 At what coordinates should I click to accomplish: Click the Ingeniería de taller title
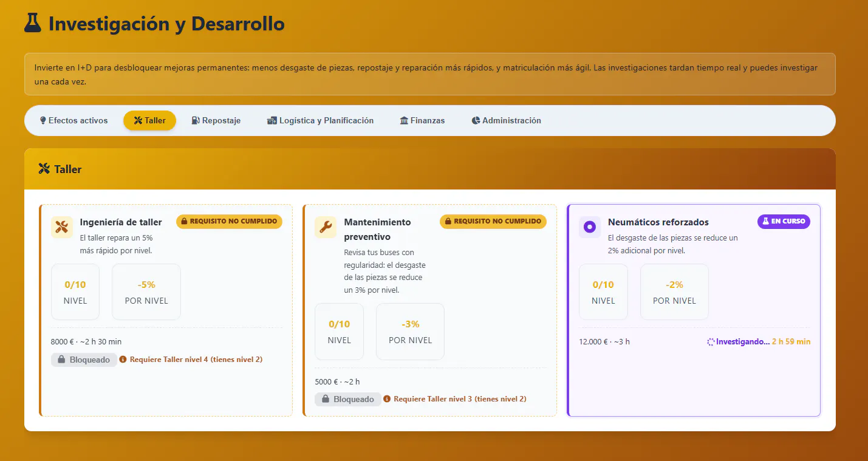tap(121, 222)
